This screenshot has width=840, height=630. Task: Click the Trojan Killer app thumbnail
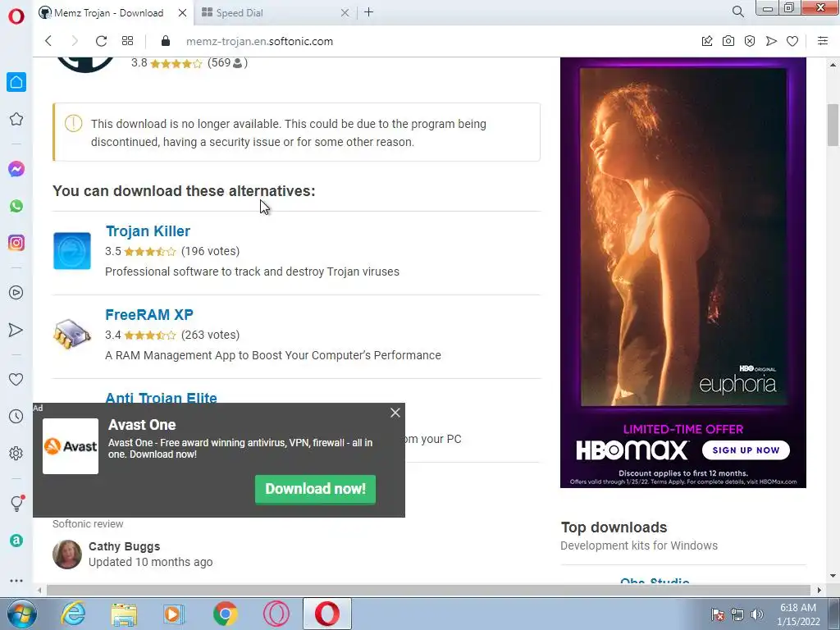pyautogui.click(x=72, y=251)
